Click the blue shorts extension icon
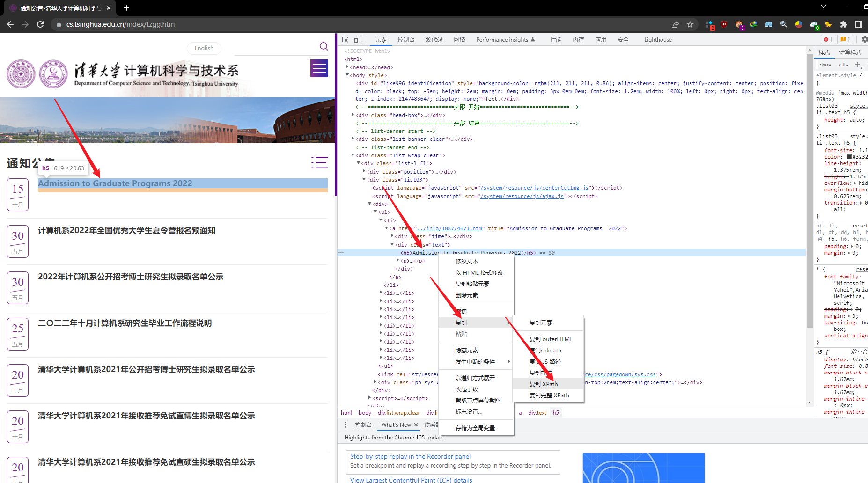Image resolution: width=868 pixels, height=483 pixels. click(x=769, y=24)
